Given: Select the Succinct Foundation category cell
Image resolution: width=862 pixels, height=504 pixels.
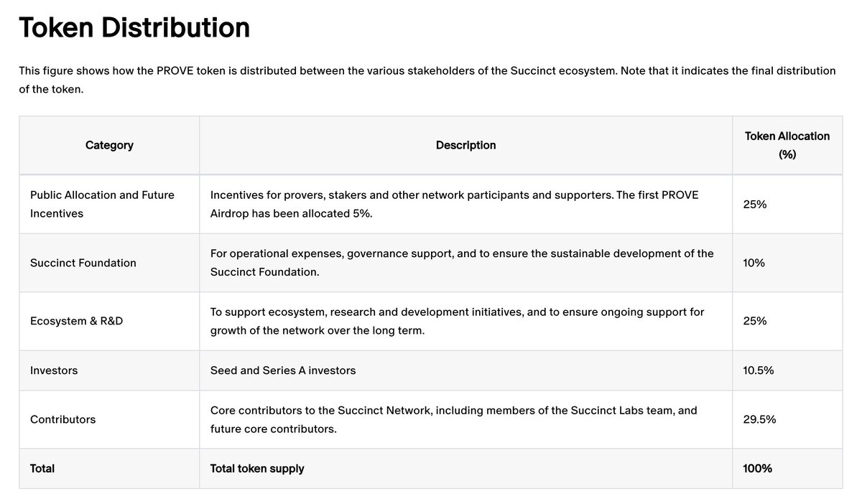Looking at the screenshot, I should 109,263.
